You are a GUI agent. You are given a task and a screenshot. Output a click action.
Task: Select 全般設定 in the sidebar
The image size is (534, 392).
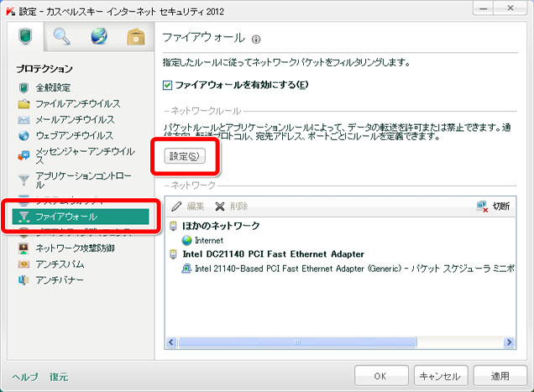point(53,88)
